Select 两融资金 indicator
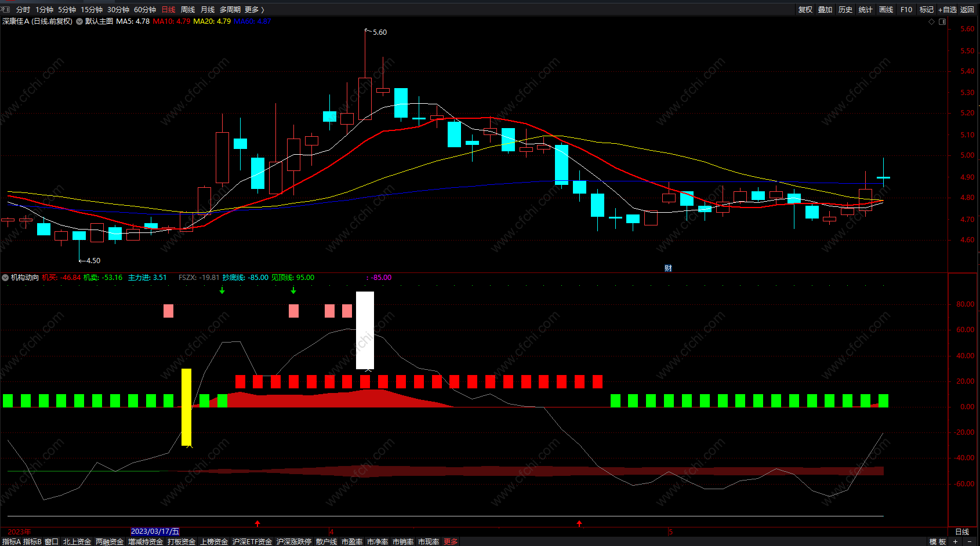 110,541
